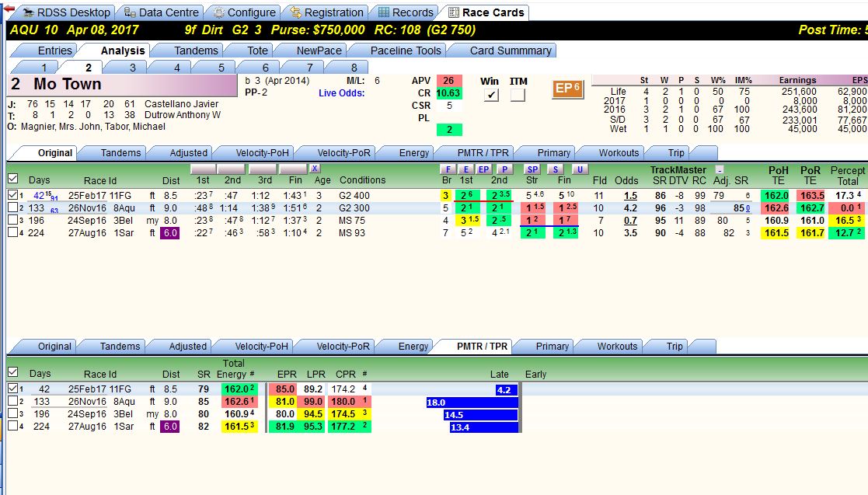Image resolution: width=868 pixels, height=495 pixels.
Task: Open the Data Centre tab
Action: 161,12
